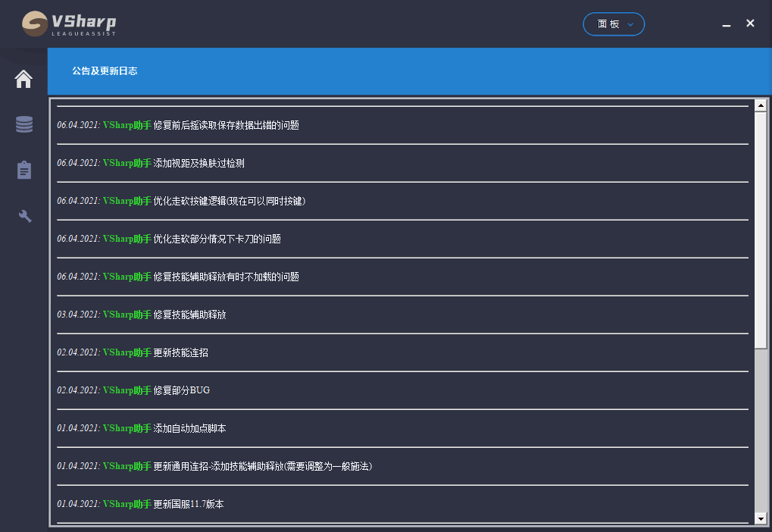Viewport: 772px width, 532px height.
Task: Open the wrench settings icon in sidebar
Action: [24, 216]
